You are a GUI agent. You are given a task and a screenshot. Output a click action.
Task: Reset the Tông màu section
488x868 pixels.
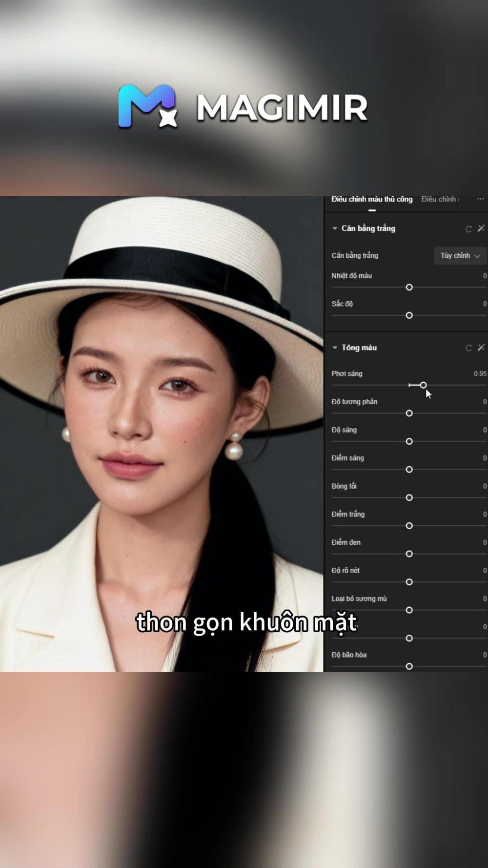pos(468,348)
